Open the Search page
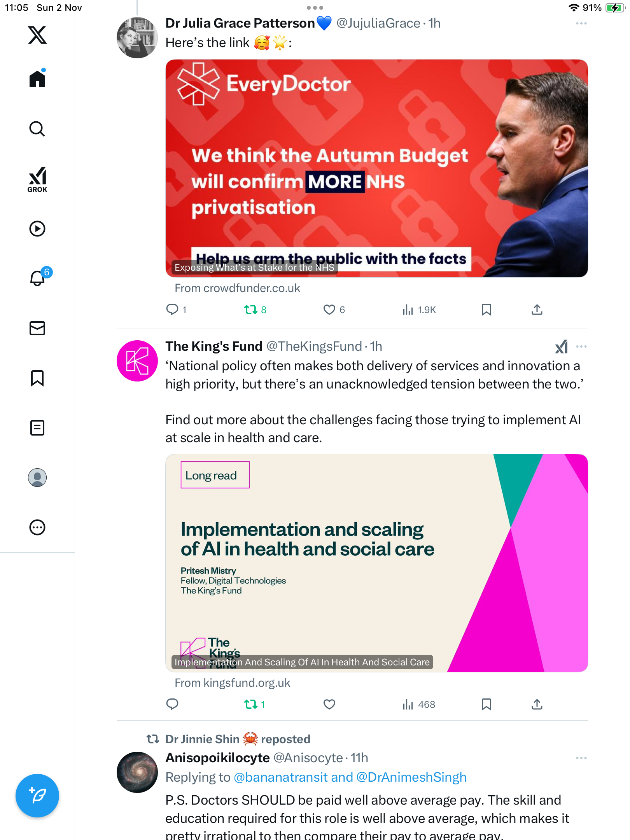The width and height of the screenshot is (630, 840). pyautogui.click(x=37, y=129)
